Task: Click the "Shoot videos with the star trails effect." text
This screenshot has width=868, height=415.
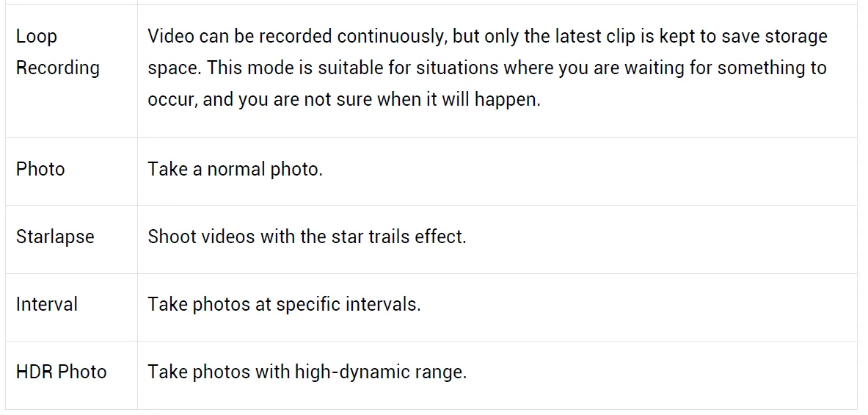Action: [307, 237]
